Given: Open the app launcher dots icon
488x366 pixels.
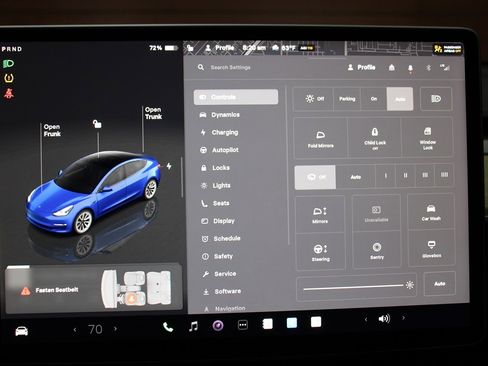Looking at the screenshot, I should coord(243,325).
